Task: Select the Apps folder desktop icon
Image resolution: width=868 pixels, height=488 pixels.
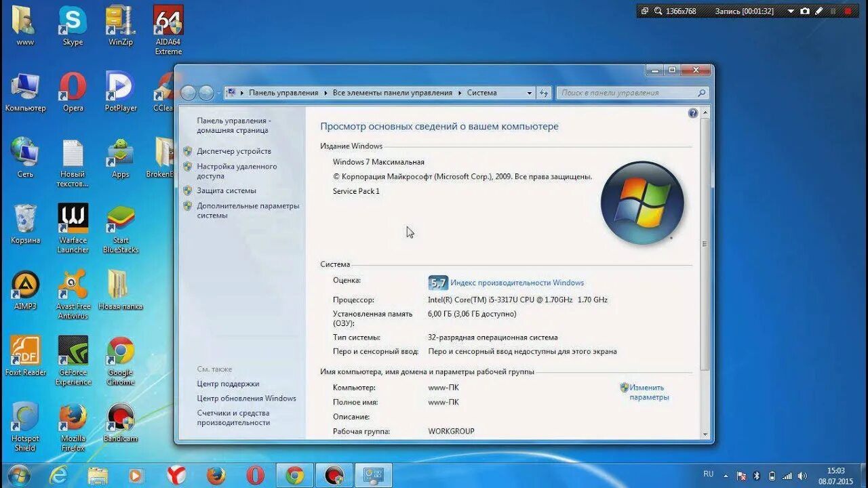Action: [121, 158]
